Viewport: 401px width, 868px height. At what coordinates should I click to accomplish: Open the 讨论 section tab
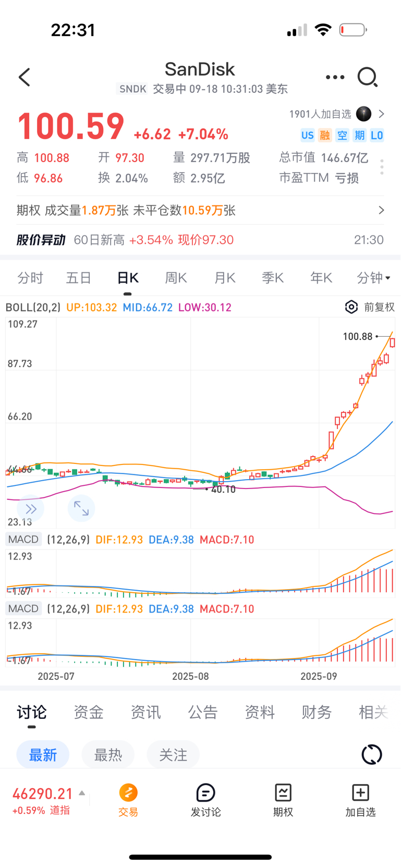[32, 712]
